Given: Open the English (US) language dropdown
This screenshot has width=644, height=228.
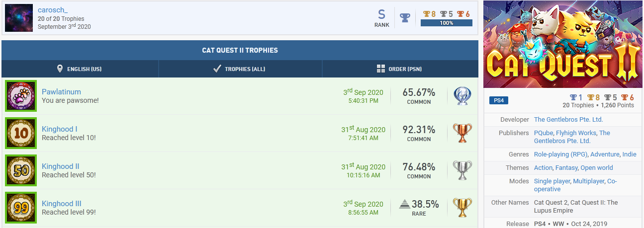Looking at the screenshot, I should [80, 69].
